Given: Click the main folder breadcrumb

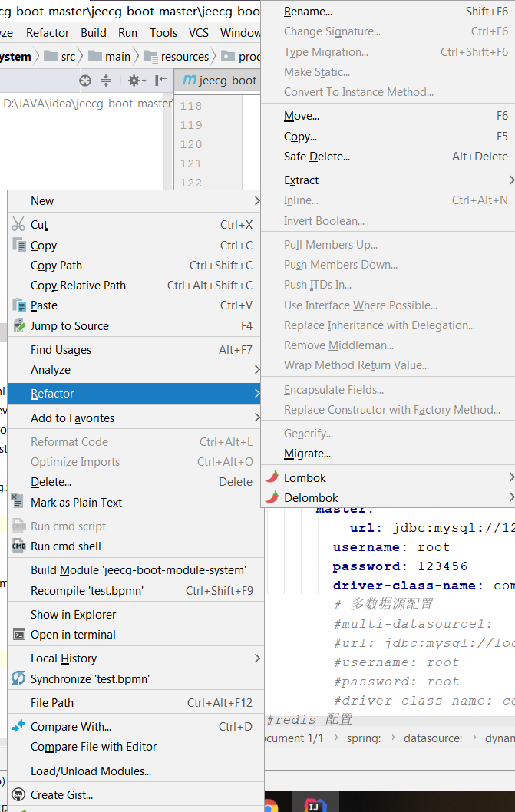Looking at the screenshot, I should [109, 56].
